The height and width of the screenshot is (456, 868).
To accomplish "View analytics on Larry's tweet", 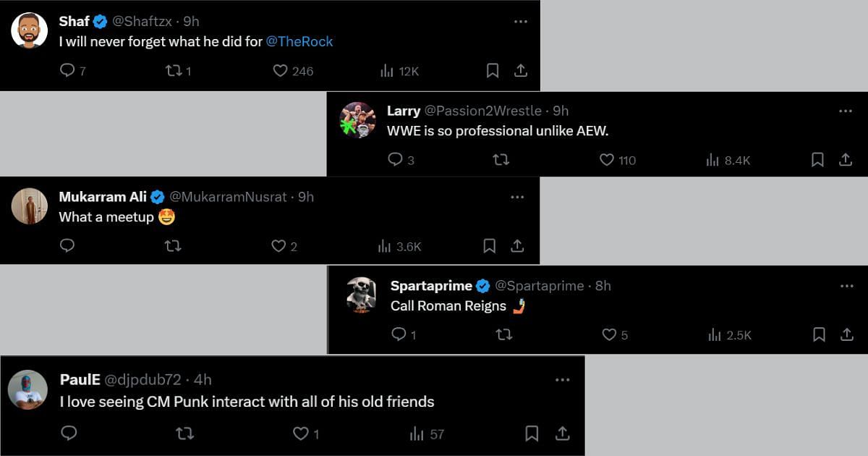I will (712, 159).
